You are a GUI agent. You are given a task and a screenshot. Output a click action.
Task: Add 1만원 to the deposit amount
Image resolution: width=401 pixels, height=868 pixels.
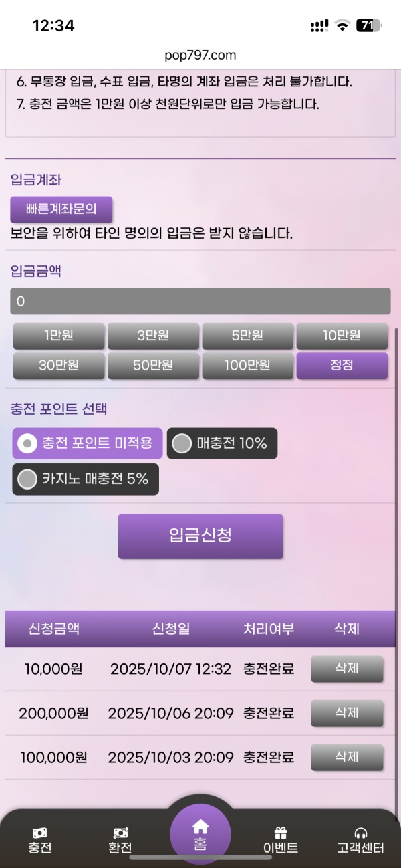tap(59, 336)
